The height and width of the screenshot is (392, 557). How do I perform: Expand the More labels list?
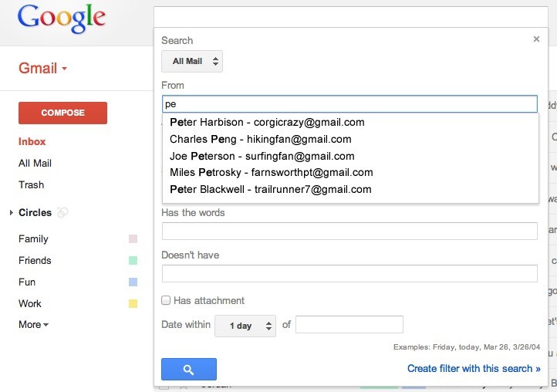pyautogui.click(x=33, y=324)
